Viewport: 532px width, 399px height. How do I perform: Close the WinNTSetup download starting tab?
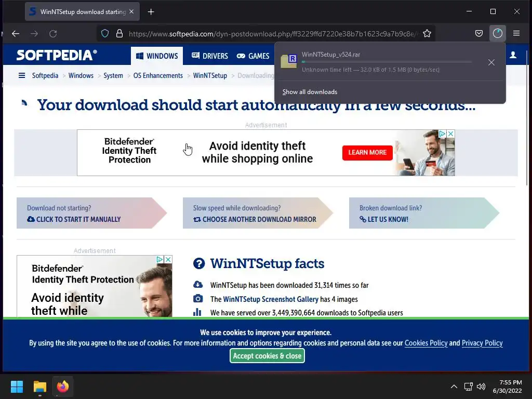[131, 11]
